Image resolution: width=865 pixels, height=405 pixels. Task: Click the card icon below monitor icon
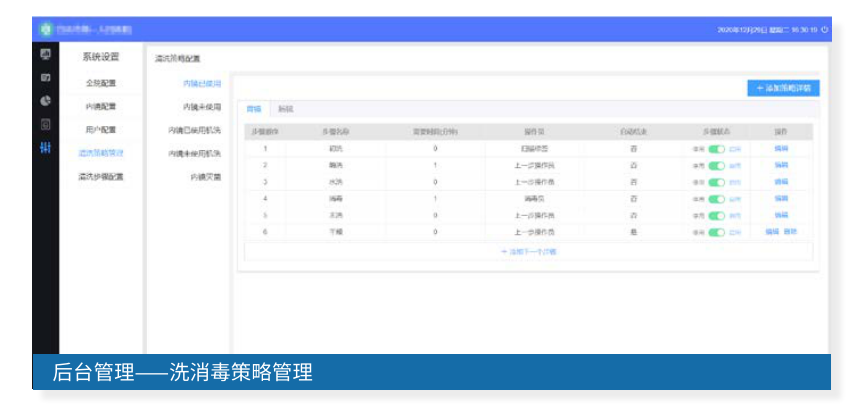[46, 78]
